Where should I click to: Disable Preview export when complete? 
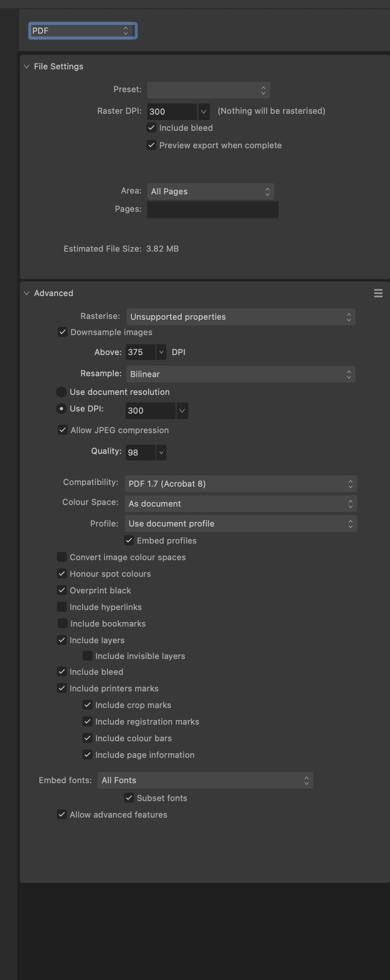tap(151, 145)
